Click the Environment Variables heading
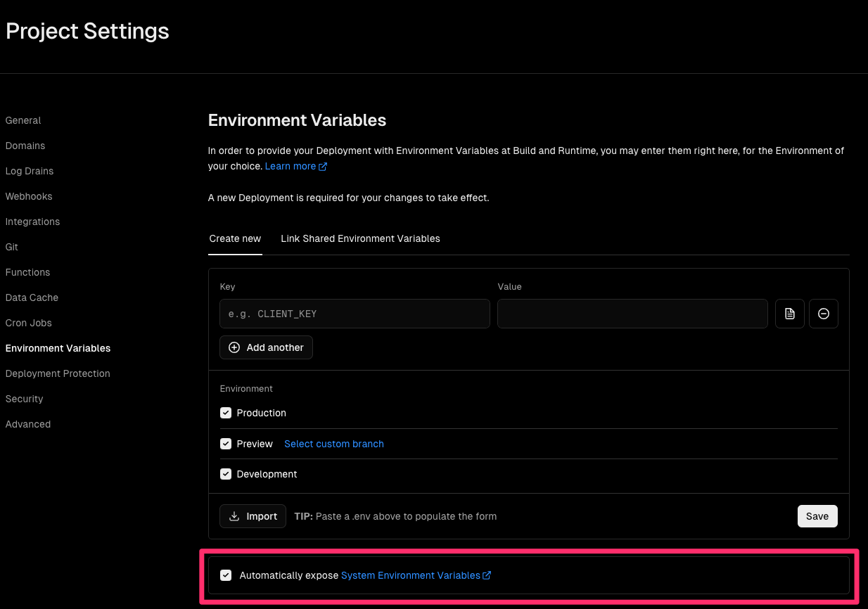 (297, 120)
